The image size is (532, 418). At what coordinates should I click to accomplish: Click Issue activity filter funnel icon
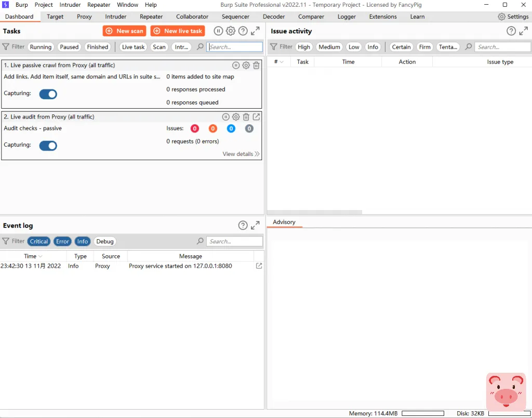coord(274,47)
